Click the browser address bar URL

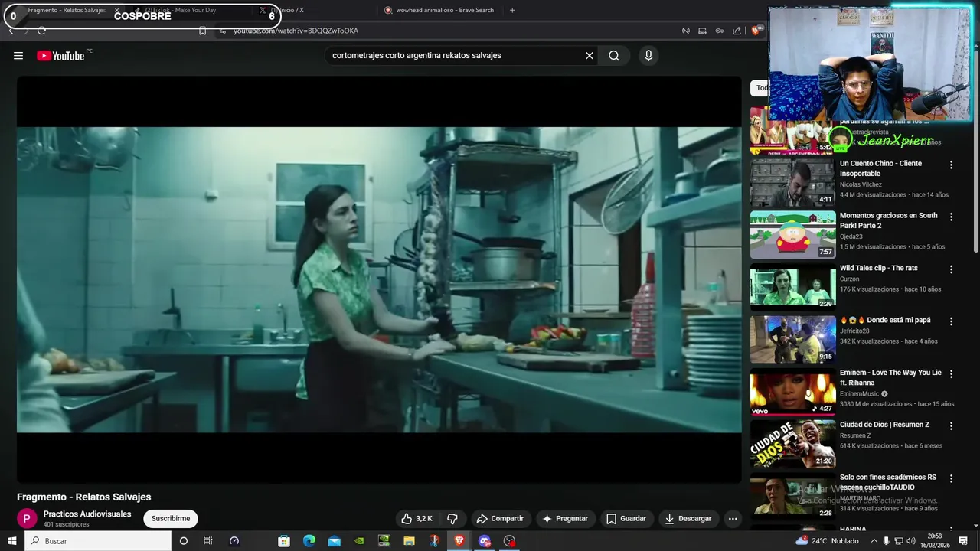pyautogui.click(x=296, y=31)
